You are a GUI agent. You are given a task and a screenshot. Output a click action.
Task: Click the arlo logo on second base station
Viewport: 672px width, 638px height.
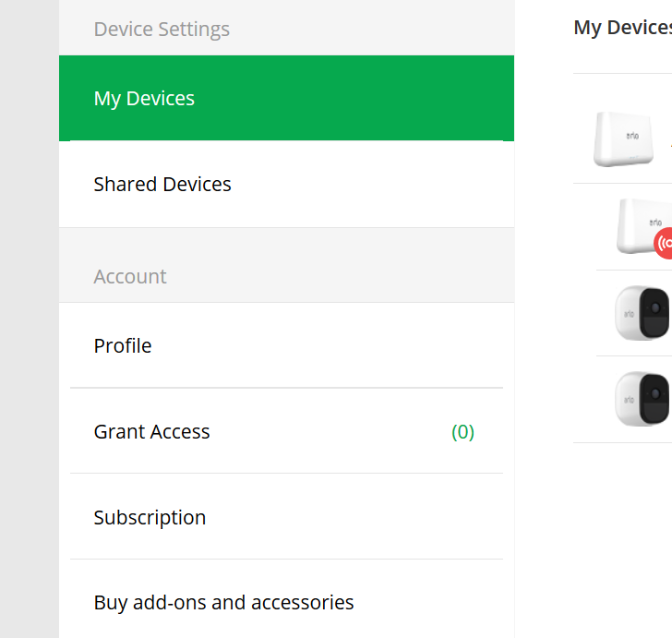click(655, 223)
